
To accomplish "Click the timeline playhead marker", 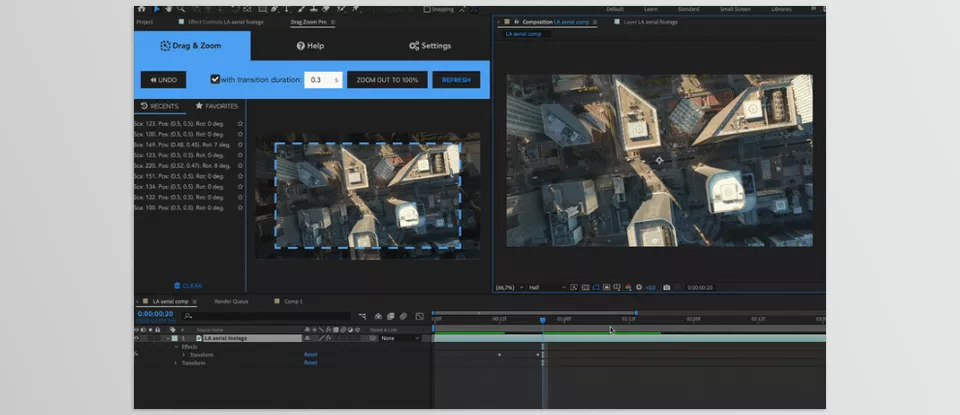I will pyautogui.click(x=543, y=320).
